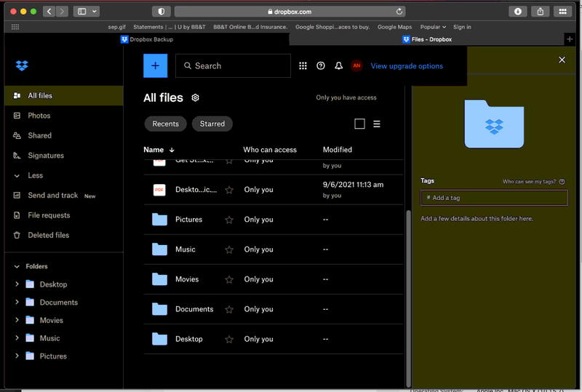Collapse the sidebar using Less
The height and width of the screenshot is (392, 582).
click(35, 175)
